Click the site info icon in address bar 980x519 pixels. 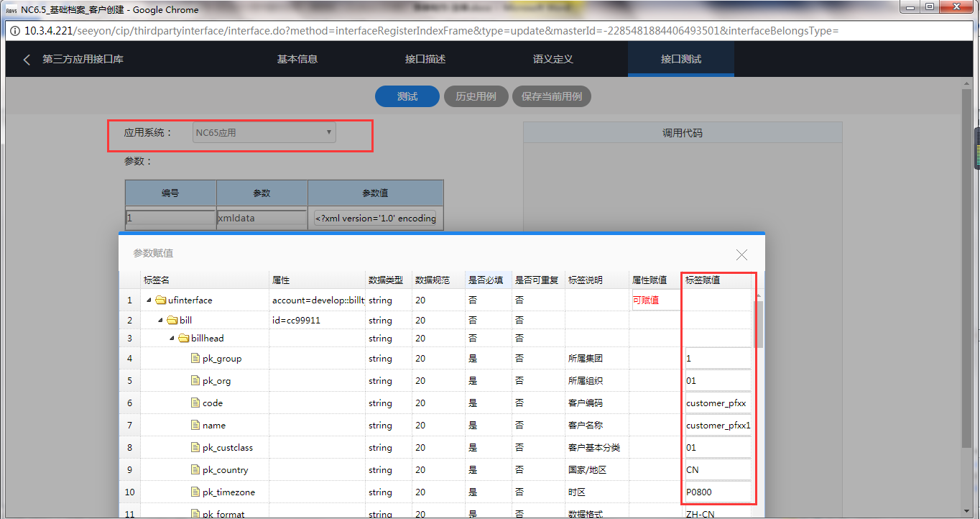point(15,31)
